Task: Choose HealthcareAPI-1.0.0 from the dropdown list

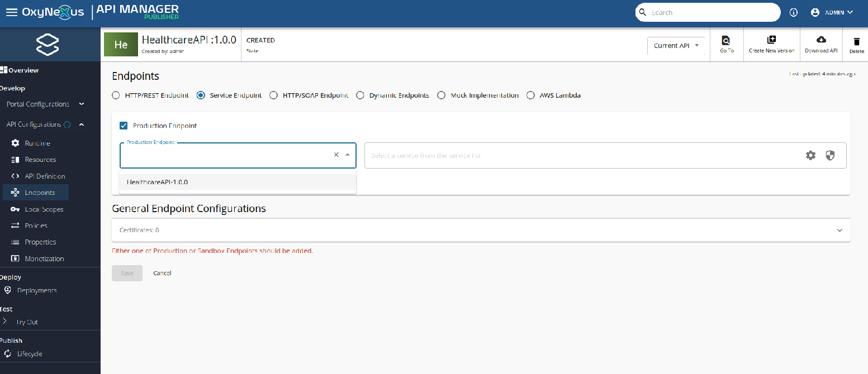Action: (238, 182)
